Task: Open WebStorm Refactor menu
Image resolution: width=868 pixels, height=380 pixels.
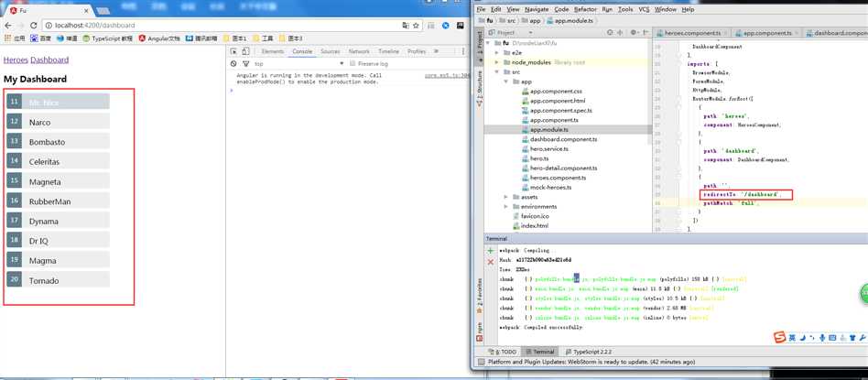Action: pos(585,9)
